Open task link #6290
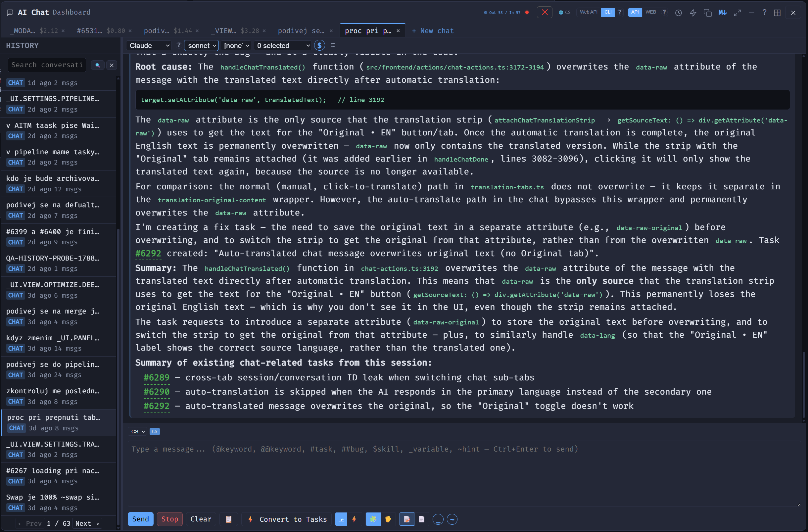The image size is (808, 532). click(156, 392)
